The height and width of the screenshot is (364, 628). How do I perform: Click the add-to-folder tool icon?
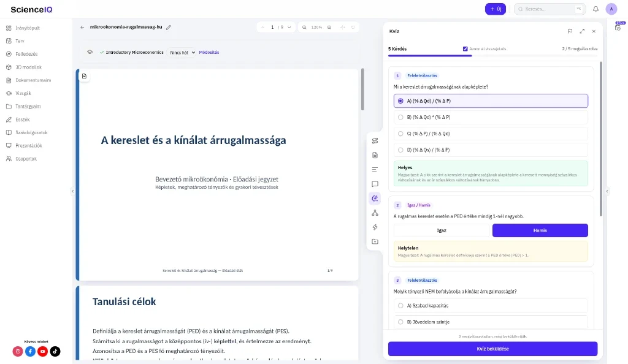click(x=375, y=241)
